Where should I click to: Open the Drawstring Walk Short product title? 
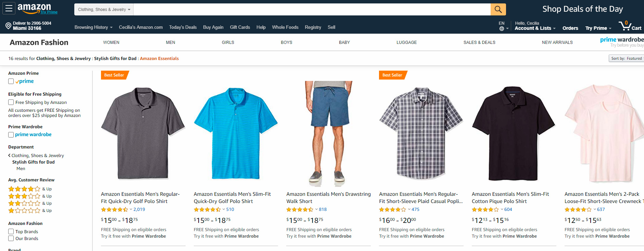[329, 198]
